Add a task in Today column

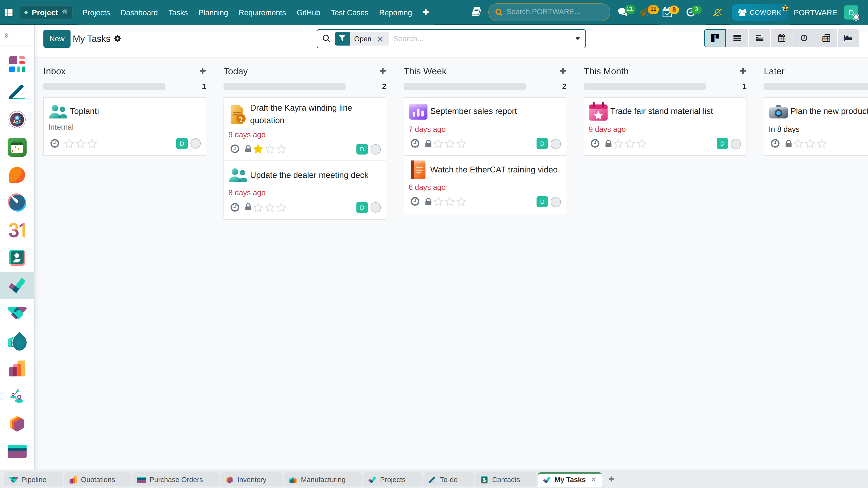point(382,71)
